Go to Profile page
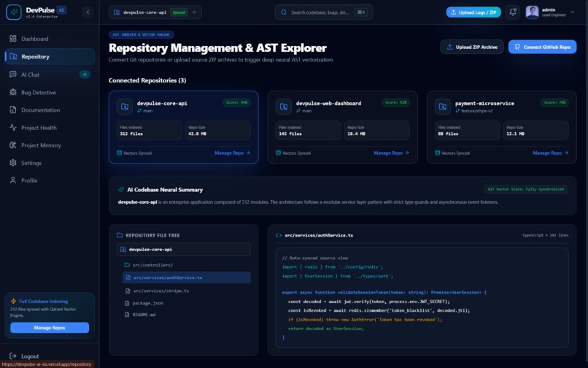Viewport: 588px width, 368px height. [50, 180]
